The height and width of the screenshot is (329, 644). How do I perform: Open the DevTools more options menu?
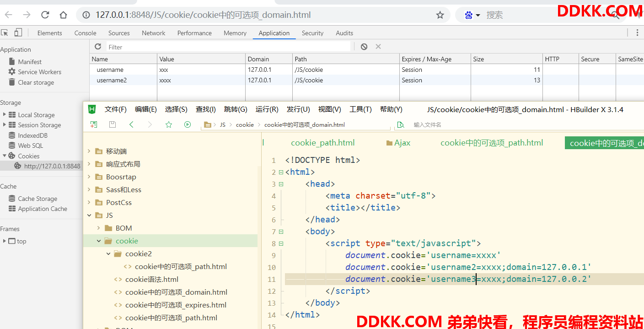[637, 32]
